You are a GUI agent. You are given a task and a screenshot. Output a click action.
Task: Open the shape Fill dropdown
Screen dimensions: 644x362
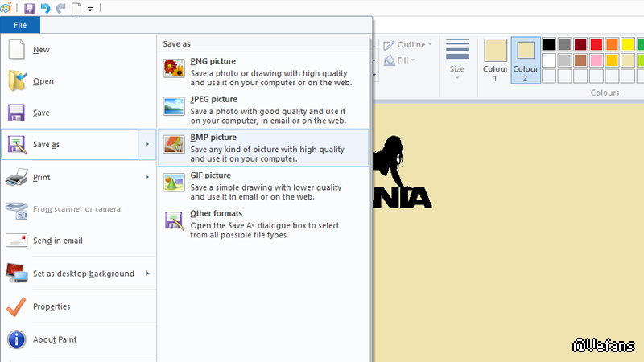point(399,60)
